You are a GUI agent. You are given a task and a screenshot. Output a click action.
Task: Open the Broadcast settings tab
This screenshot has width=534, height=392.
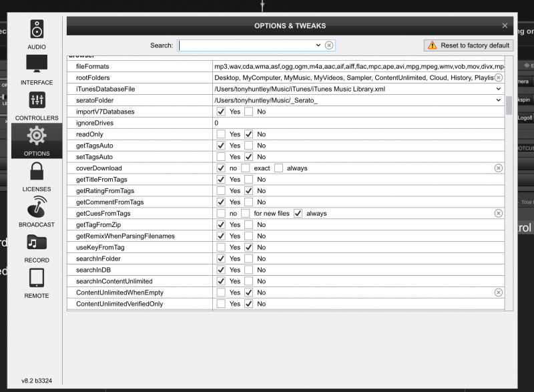click(37, 212)
